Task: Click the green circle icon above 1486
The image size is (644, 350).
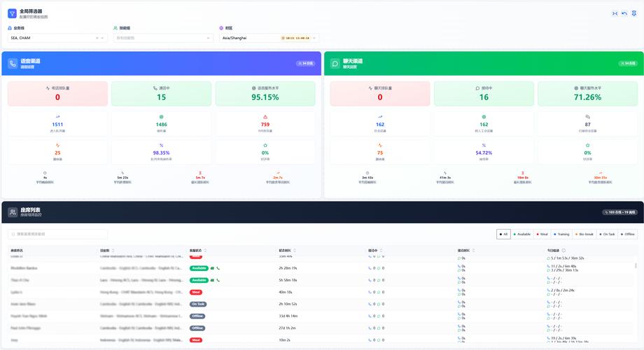Action: tap(162, 117)
